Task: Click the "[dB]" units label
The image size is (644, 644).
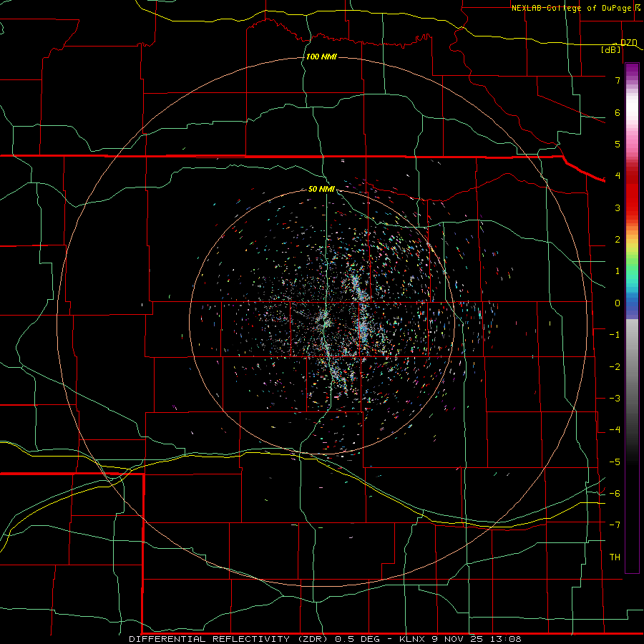Action: 611,50
